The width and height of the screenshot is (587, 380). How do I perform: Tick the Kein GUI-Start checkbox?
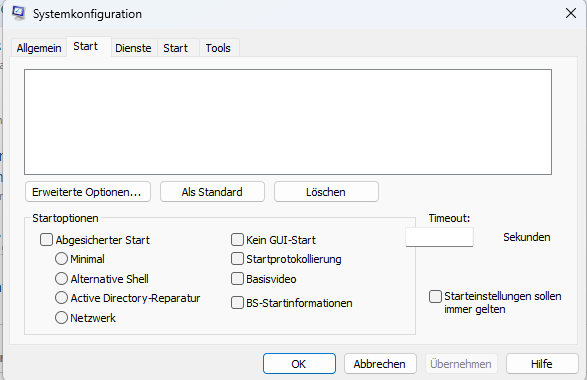[237, 240]
